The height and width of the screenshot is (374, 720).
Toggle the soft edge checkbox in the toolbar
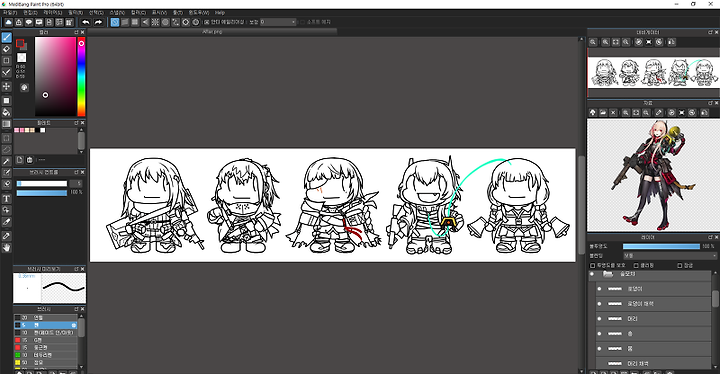(x=302, y=22)
